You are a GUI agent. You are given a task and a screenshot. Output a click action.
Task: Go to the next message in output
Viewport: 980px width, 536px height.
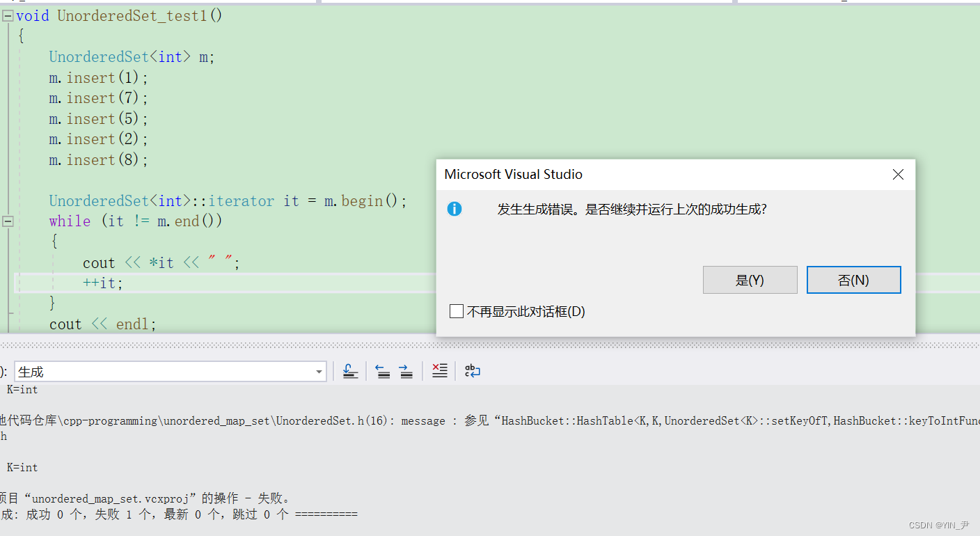(406, 372)
